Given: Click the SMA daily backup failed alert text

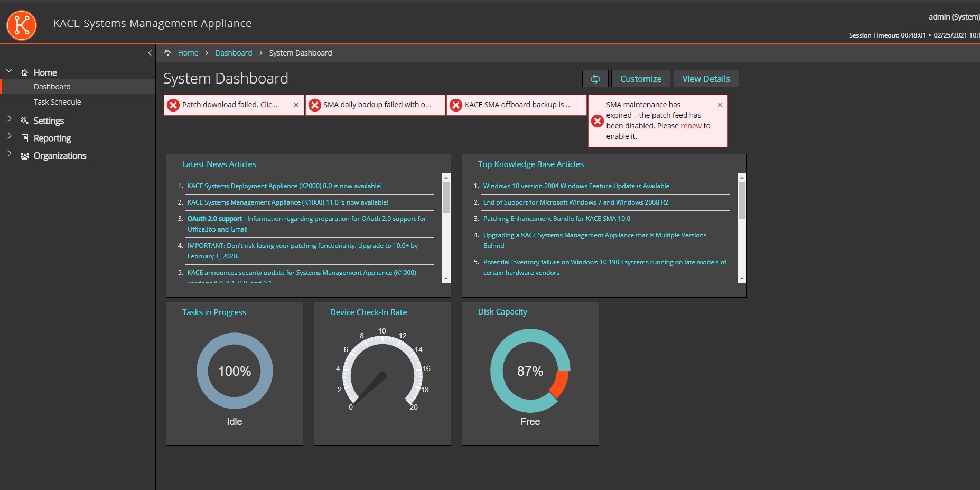Looking at the screenshot, I should pyautogui.click(x=377, y=105).
